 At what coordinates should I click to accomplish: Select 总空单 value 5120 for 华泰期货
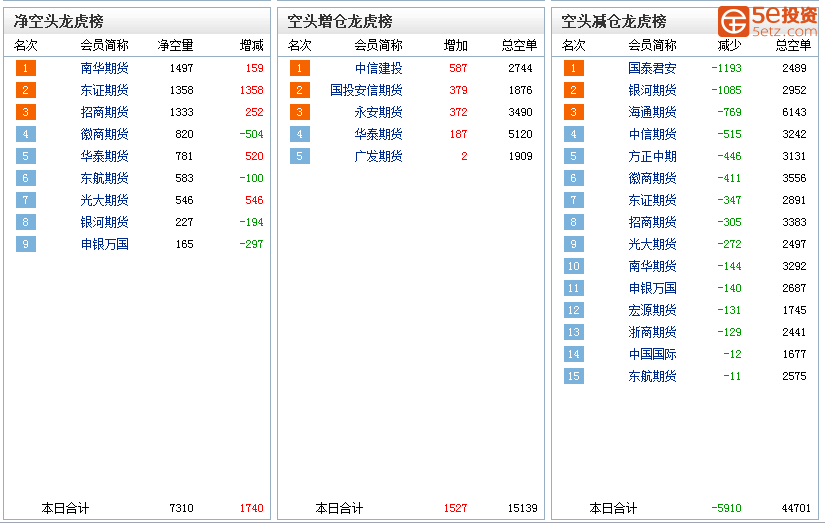[x=520, y=134]
